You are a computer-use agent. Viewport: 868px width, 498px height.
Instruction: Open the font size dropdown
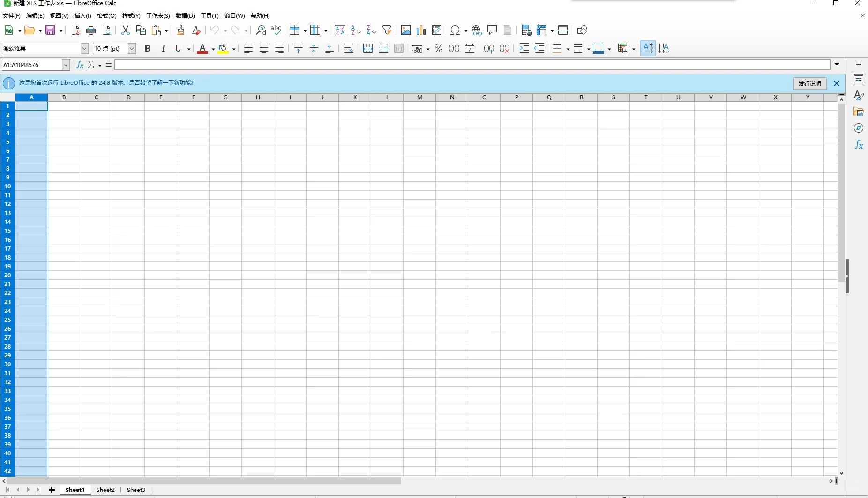pyautogui.click(x=131, y=49)
